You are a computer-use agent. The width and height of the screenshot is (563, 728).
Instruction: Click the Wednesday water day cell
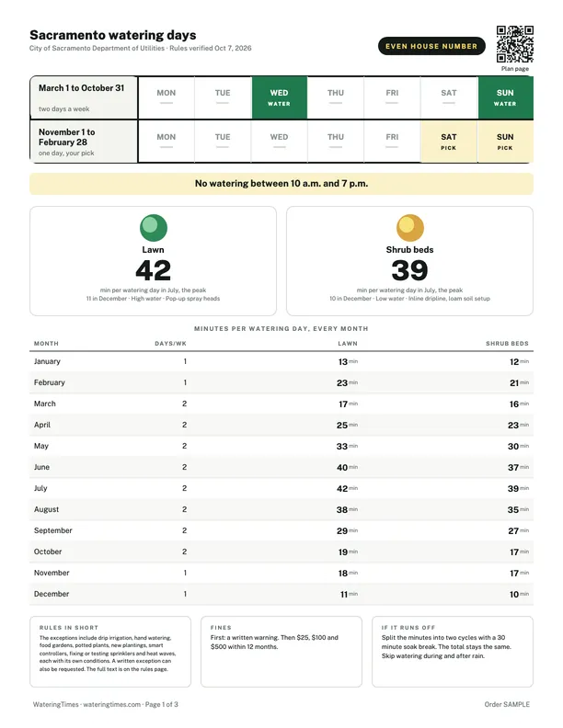coord(279,97)
